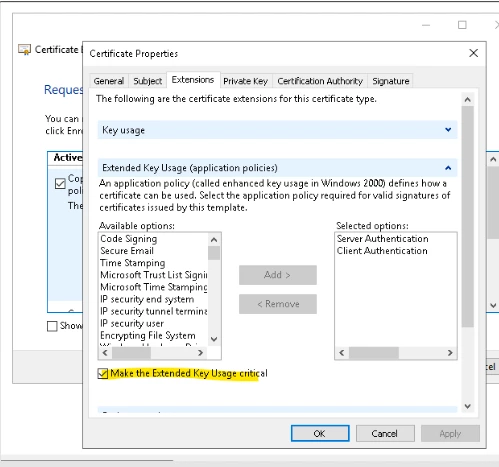Click left arrow of Selected options scrollbar
The height and width of the screenshot is (467, 499).
pos(342,353)
